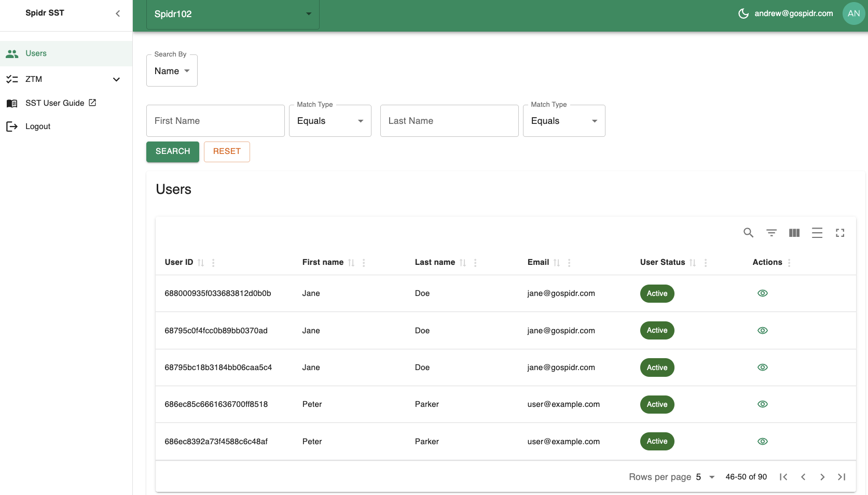The width and height of the screenshot is (868, 495).
Task: Open First name column options menu
Action: 364,263
